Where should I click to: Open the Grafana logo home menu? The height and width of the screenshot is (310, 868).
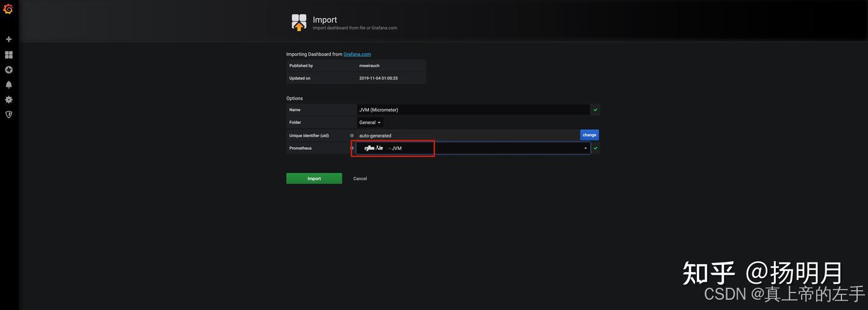click(8, 8)
